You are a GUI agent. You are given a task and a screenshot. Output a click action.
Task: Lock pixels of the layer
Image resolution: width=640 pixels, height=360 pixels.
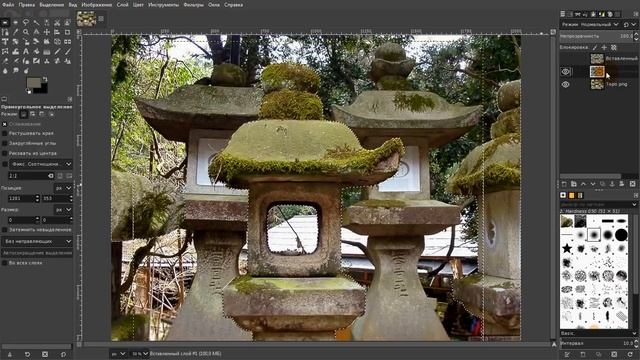[x=595, y=47]
